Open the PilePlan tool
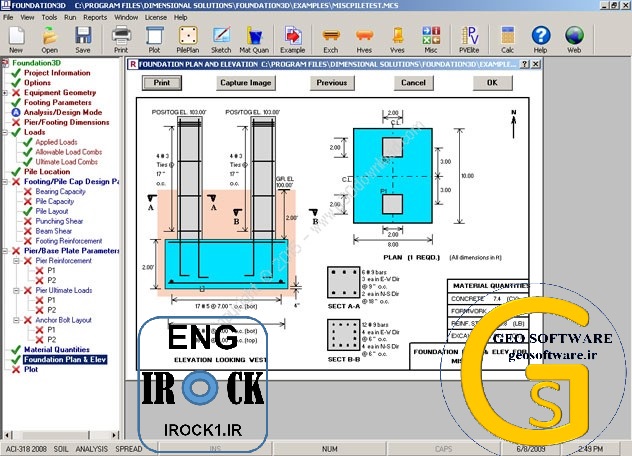The width and height of the screenshot is (632, 456). coord(188,40)
